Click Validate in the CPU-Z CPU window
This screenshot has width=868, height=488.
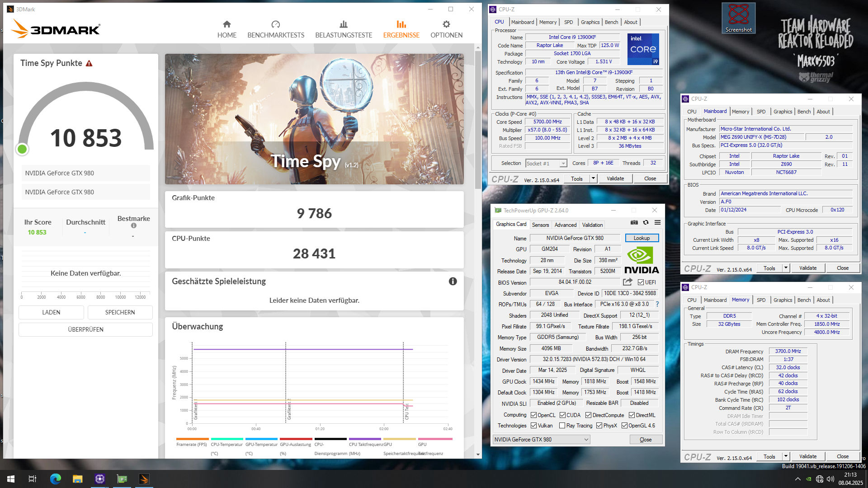tap(615, 178)
